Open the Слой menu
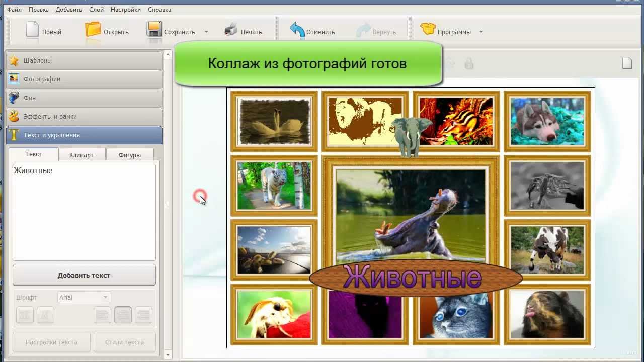Screen dimensions: 644x362 tap(96, 10)
